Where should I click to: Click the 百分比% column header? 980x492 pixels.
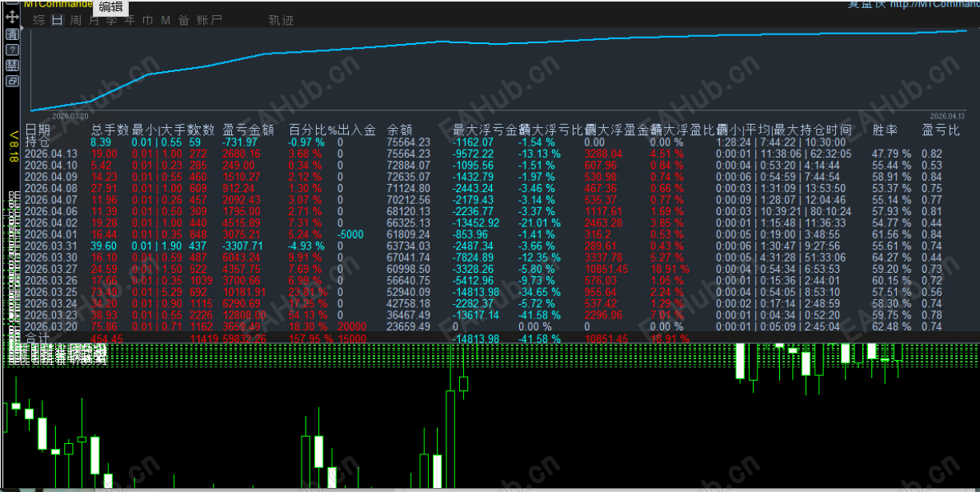313,130
